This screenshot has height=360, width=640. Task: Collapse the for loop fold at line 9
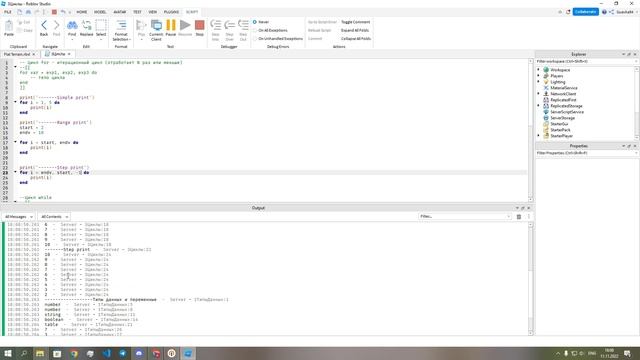16,102
